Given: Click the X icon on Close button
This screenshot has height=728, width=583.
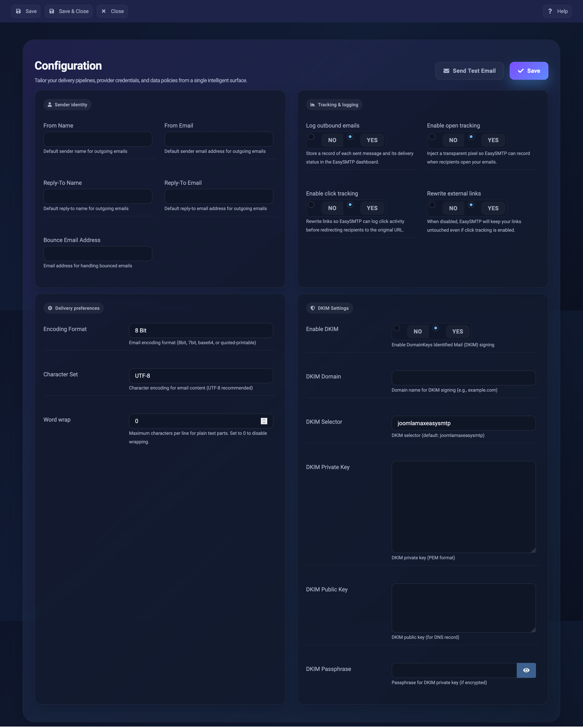Looking at the screenshot, I should [x=104, y=11].
